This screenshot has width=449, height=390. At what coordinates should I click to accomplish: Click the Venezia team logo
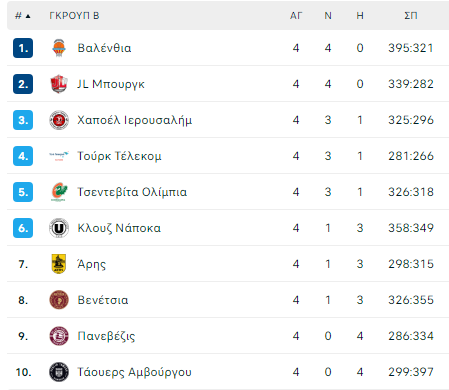[59, 300]
